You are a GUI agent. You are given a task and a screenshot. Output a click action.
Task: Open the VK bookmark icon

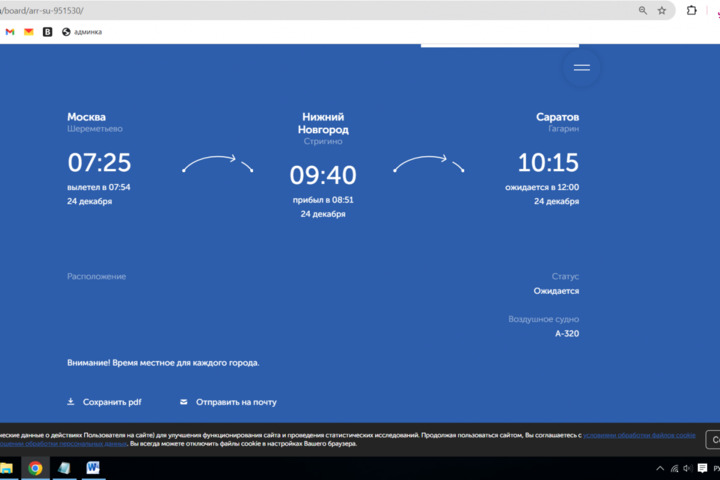point(47,32)
